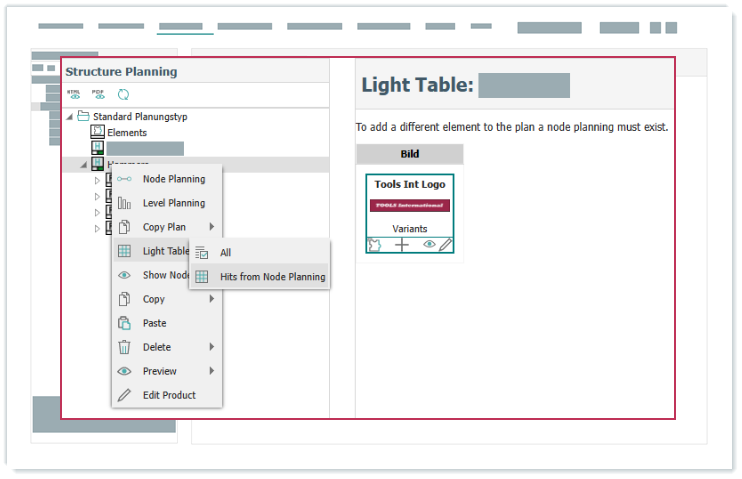Click the Bild column header
This screenshot has height=479, width=742.
click(409, 154)
